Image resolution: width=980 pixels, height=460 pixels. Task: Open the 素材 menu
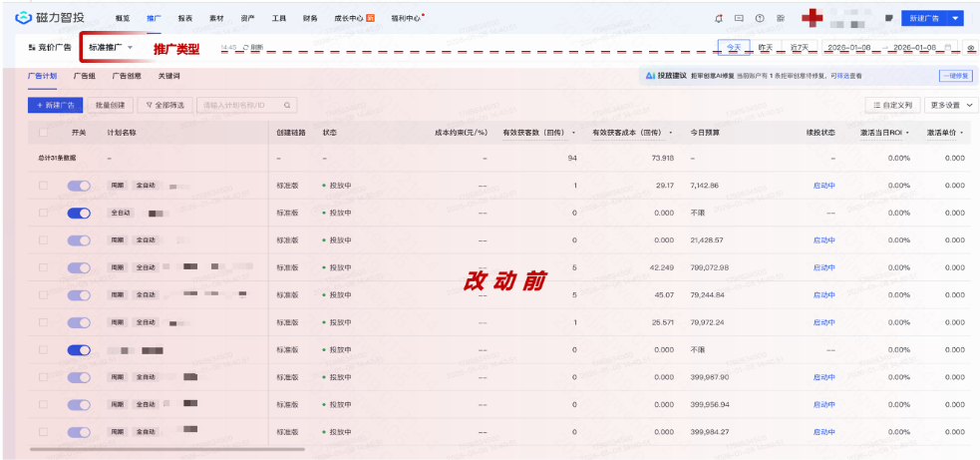tap(216, 18)
